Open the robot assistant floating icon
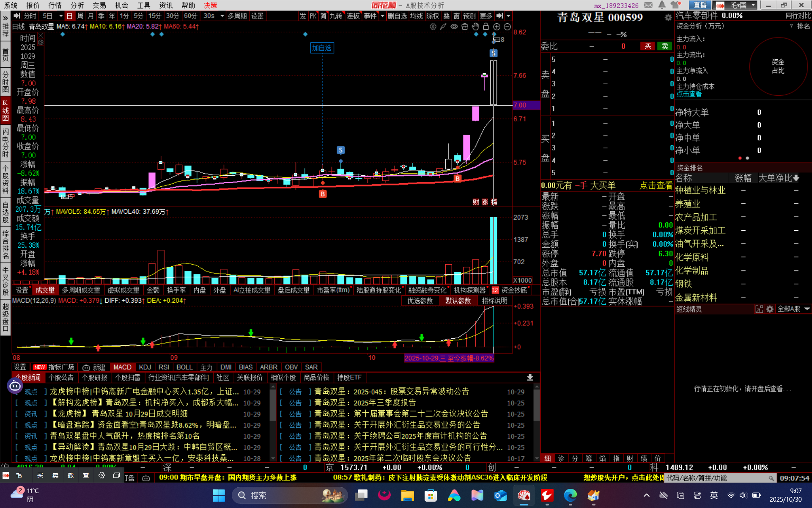 [15, 386]
